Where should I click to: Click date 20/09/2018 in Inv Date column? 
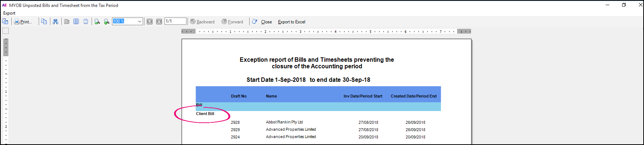point(369,137)
